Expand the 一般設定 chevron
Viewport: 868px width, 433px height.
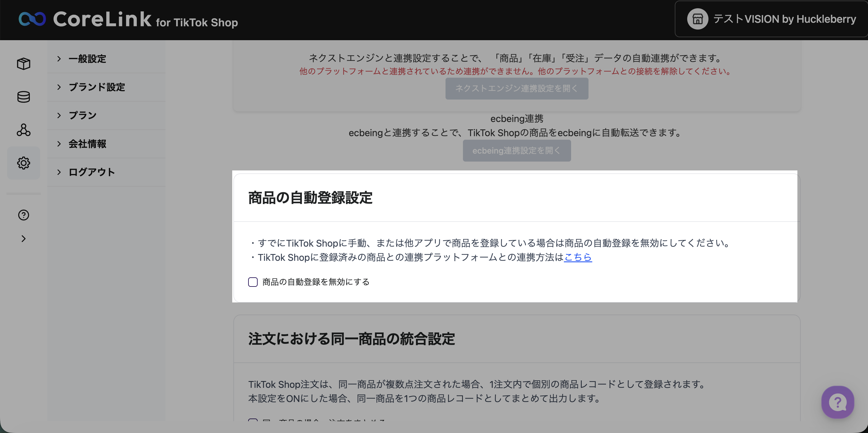pyautogui.click(x=59, y=59)
